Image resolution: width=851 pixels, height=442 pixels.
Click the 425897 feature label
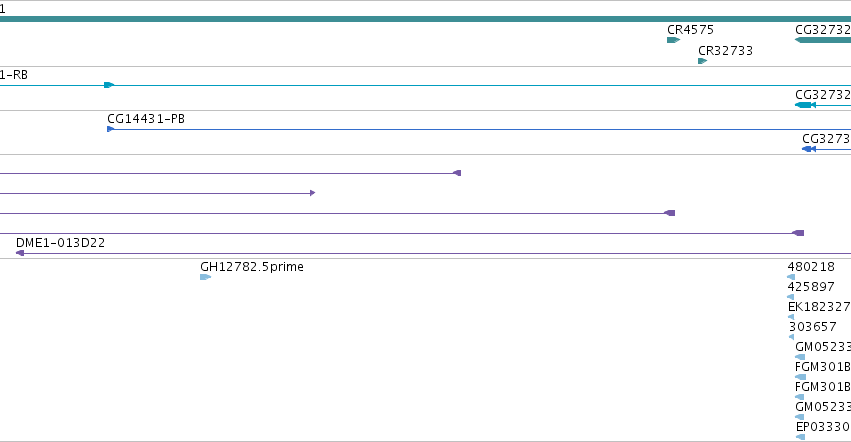[x=811, y=287]
